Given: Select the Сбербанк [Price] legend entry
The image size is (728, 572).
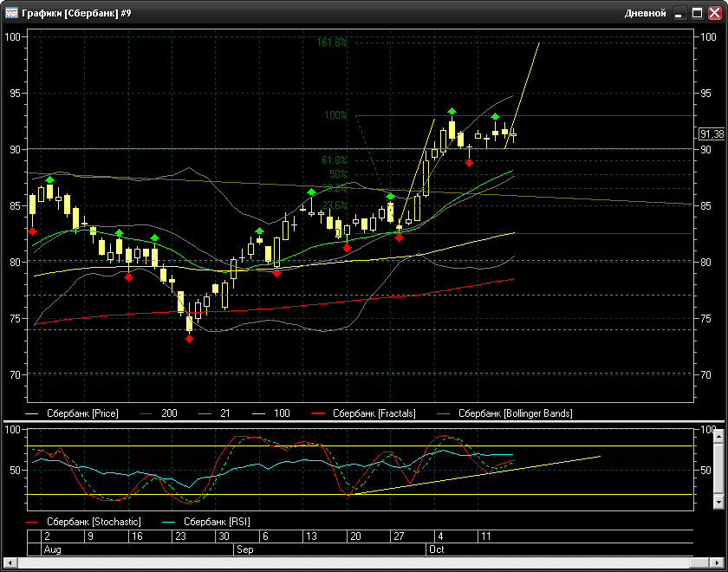Looking at the screenshot, I should (x=82, y=413).
